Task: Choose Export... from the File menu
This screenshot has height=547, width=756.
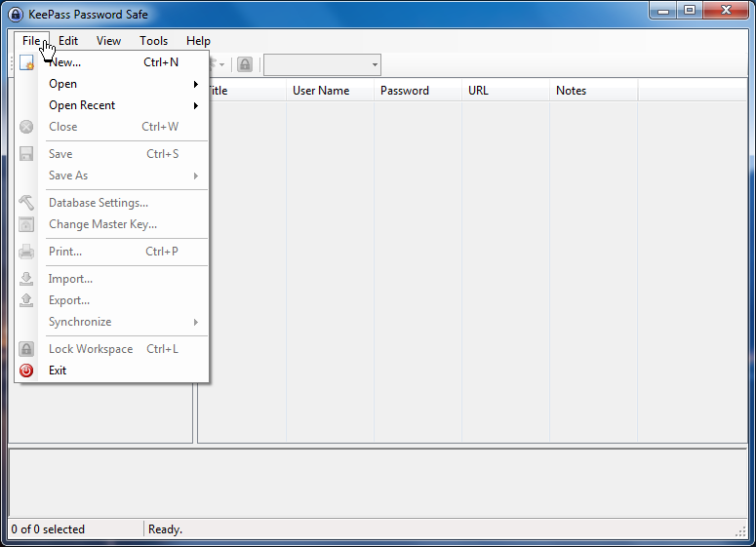Action: pyautogui.click(x=112, y=300)
